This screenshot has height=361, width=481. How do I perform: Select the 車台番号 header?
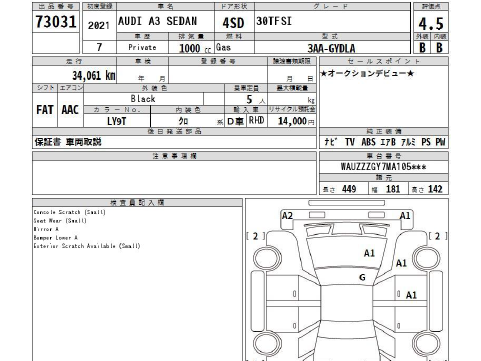coord(384,156)
